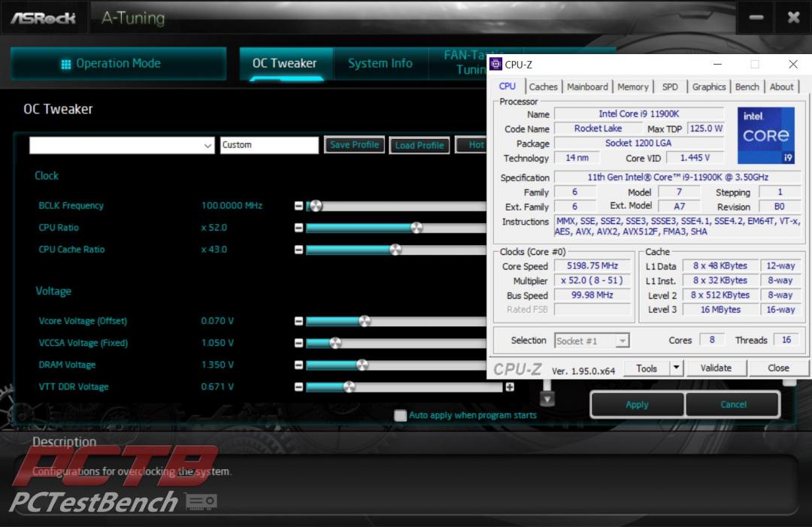Screen dimensions: 812x527
Task: Open the Mainboard tab in CPU-Z
Action: point(587,87)
